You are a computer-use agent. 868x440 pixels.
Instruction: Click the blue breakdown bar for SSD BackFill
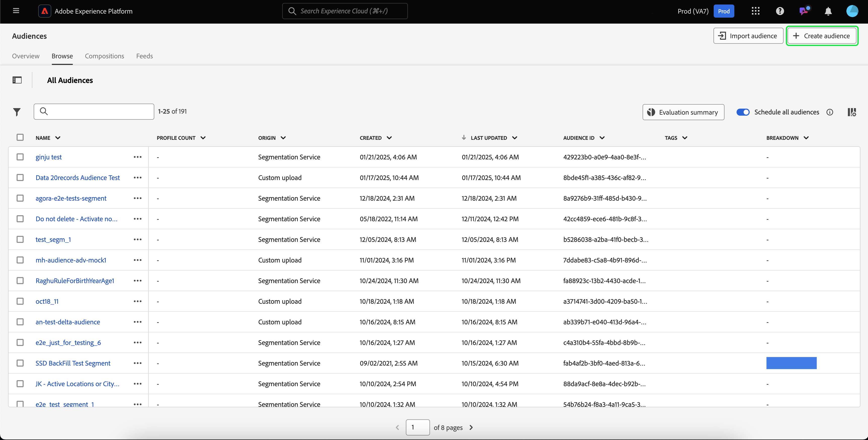click(x=791, y=363)
